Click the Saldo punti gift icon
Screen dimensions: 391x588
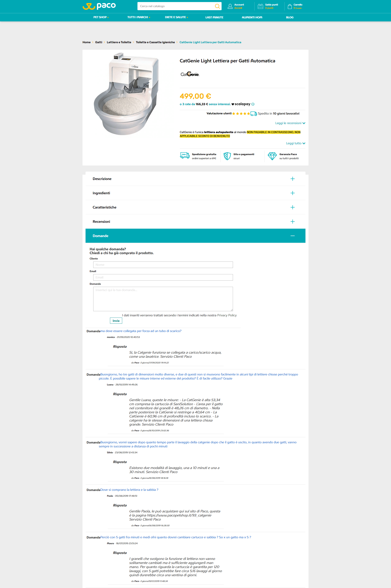pyautogui.click(x=260, y=6)
